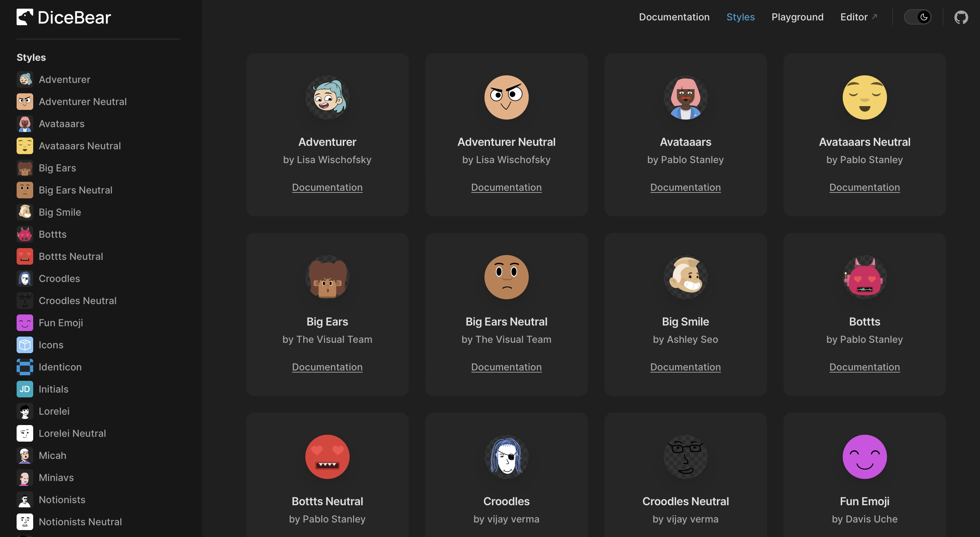Viewport: 980px width, 537px height.
Task: Open Avataaars Neutral card Documentation link
Action: (865, 187)
